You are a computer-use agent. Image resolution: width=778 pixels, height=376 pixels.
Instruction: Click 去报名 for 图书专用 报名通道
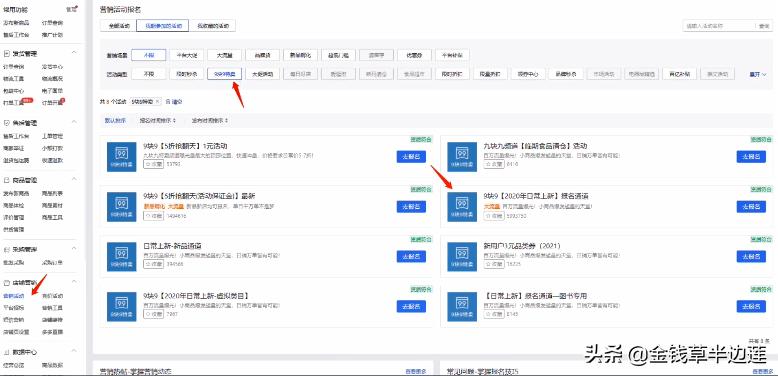(x=751, y=307)
